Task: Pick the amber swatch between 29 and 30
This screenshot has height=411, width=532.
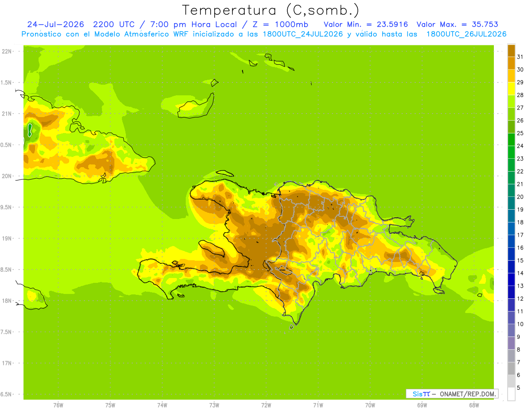Action: tap(511, 76)
